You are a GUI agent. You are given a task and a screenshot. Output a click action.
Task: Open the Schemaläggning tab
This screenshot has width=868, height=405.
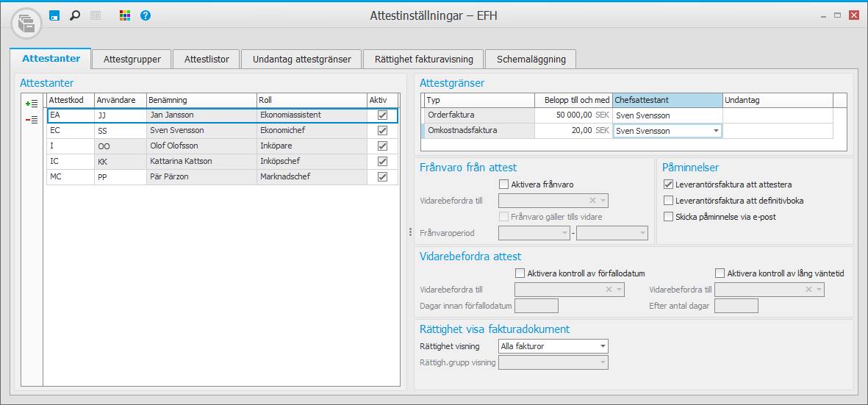point(531,60)
